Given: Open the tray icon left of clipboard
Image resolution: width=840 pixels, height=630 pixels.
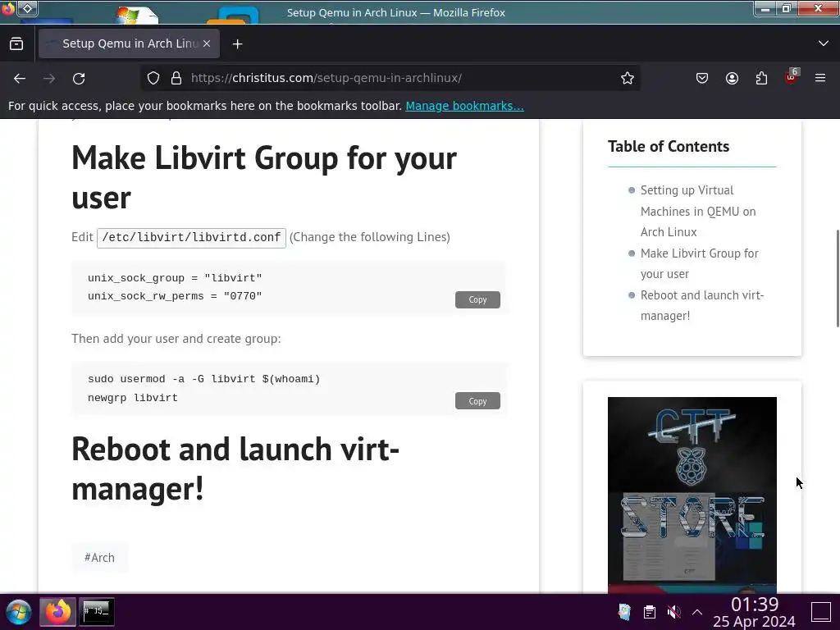Looking at the screenshot, I should [x=624, y=612].
